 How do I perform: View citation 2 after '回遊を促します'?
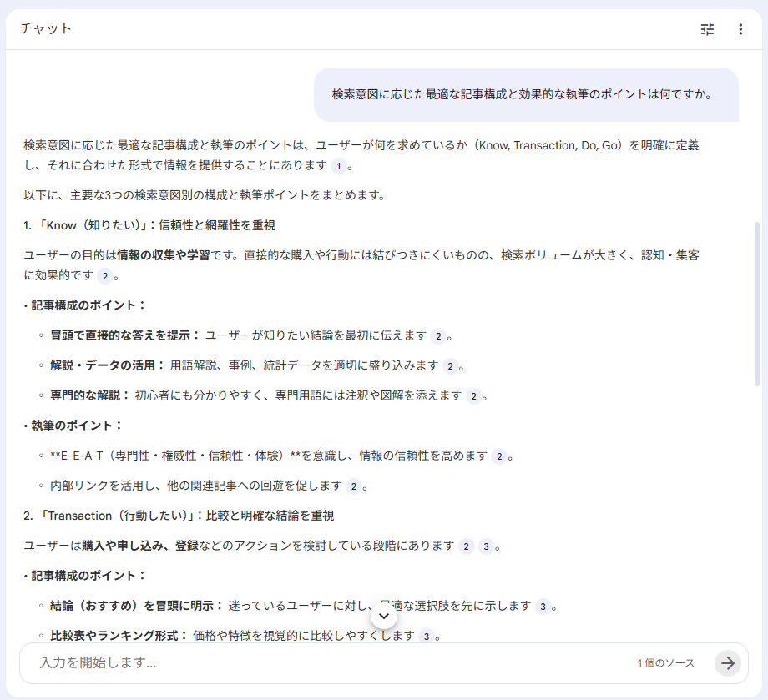point(354,486)
